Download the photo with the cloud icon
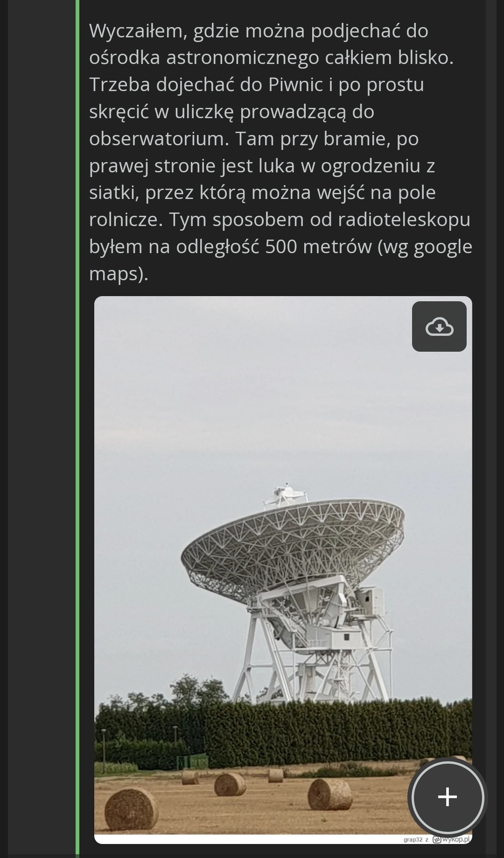Image resolution: width=504 pixels, height=858 pixels. (439, 326)
